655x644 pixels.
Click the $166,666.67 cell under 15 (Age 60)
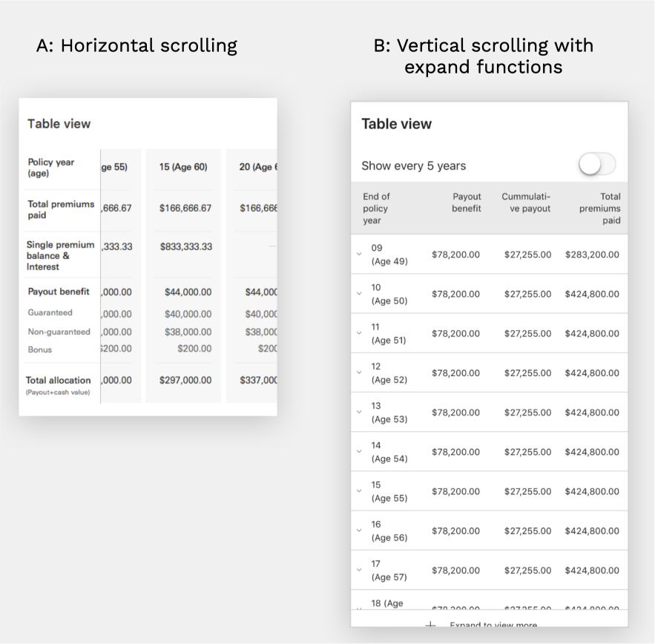point(185,208)
